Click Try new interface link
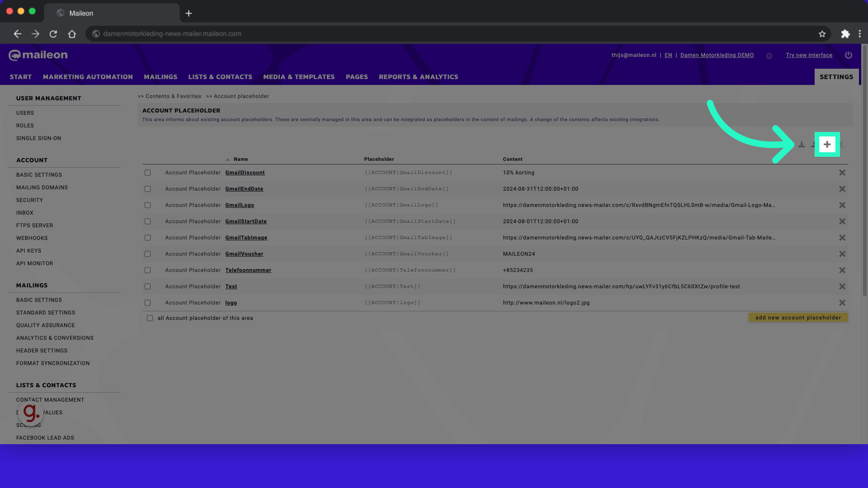868x488 pixels. (809, 55)
